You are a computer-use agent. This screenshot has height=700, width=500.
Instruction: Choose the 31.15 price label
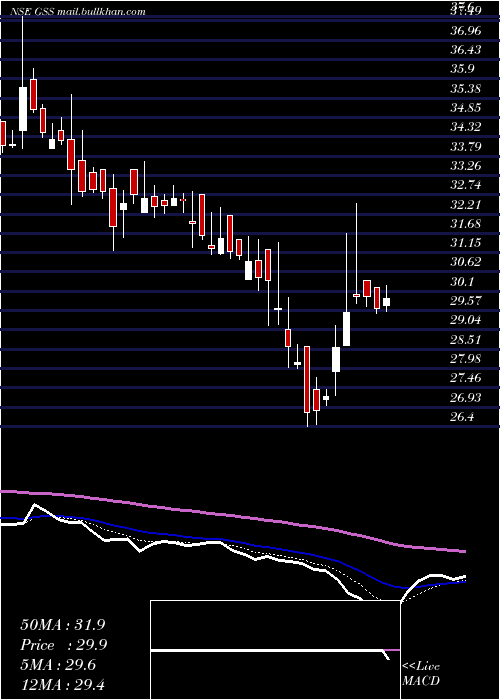(466, 243)
